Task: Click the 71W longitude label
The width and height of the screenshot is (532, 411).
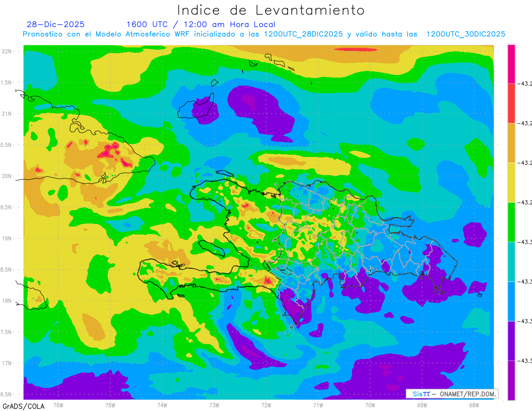Action: pyautogui.click(x=318, y=404)
